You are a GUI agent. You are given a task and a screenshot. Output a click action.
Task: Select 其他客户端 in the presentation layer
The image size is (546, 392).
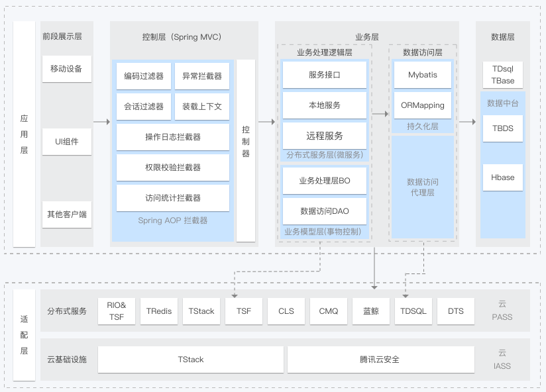click(66, 215)
